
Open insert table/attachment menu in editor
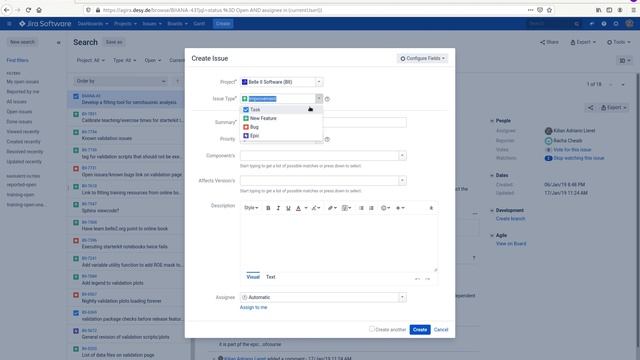pos(346,208)
